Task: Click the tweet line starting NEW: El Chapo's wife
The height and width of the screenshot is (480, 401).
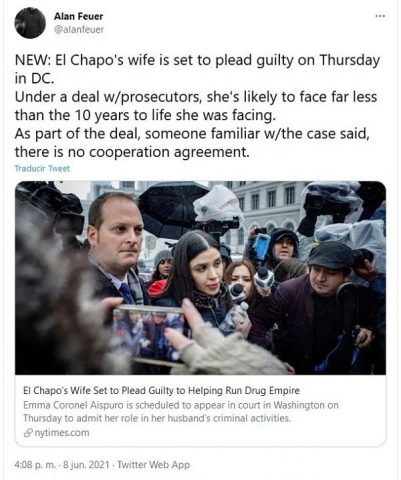Action: tap(197, 60)
